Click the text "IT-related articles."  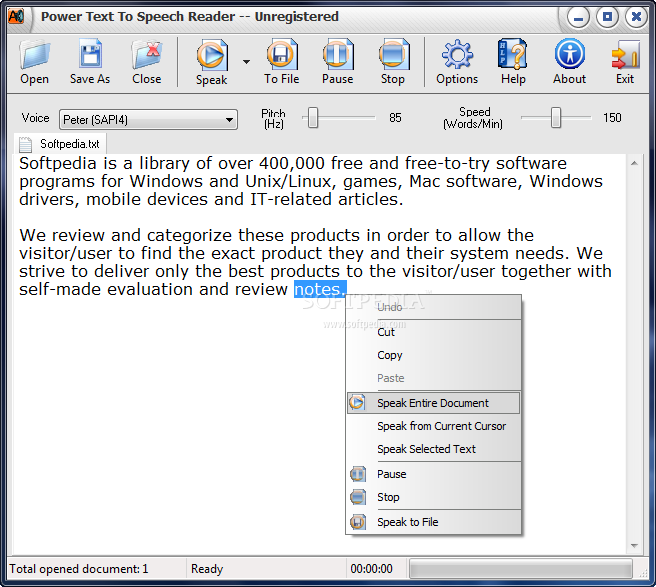326,199
